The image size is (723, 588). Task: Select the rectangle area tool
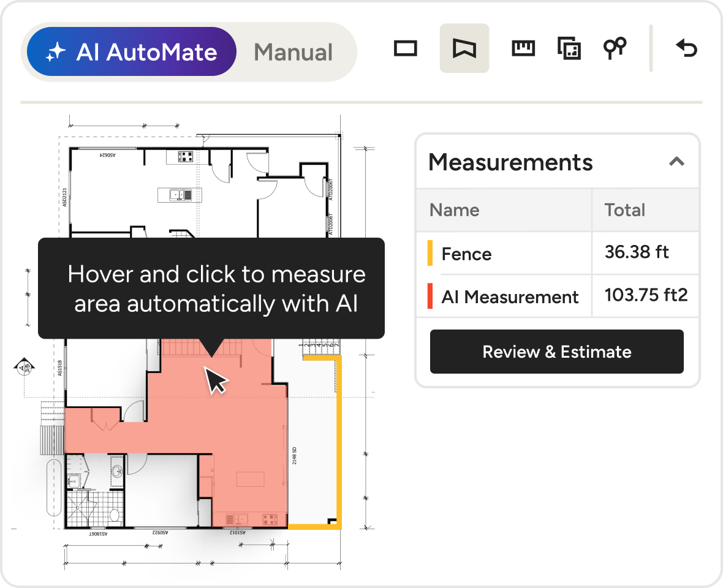coord(405,48)
